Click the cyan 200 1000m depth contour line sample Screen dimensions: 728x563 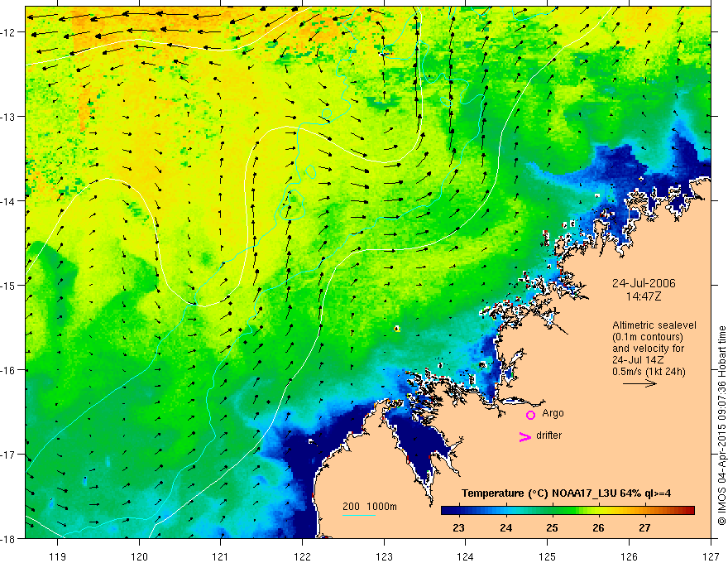point(359,515)
